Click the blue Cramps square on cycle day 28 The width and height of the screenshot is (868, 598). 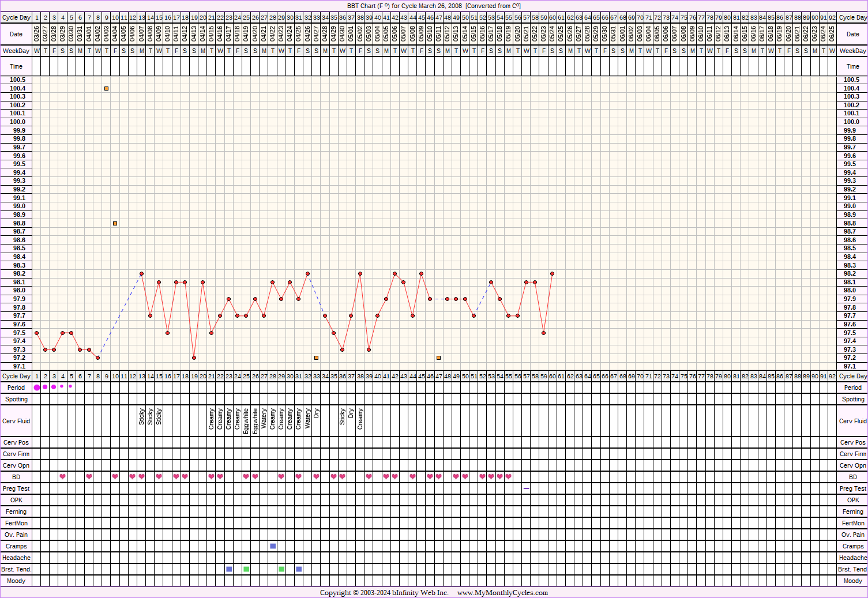tap(273, 546)
